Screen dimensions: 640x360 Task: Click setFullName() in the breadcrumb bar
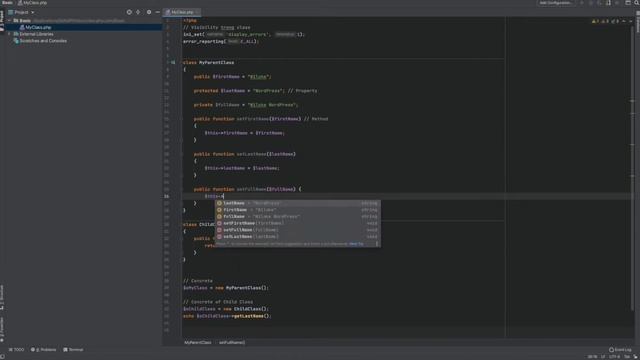231,342
